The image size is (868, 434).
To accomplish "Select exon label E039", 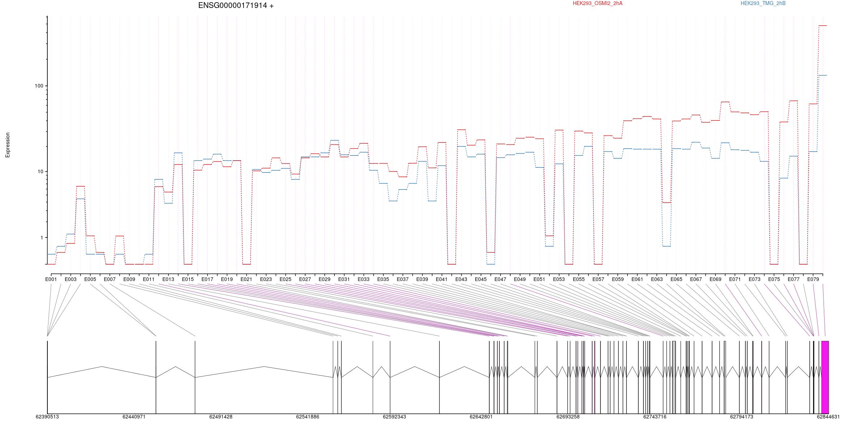I will pos(422,279).
